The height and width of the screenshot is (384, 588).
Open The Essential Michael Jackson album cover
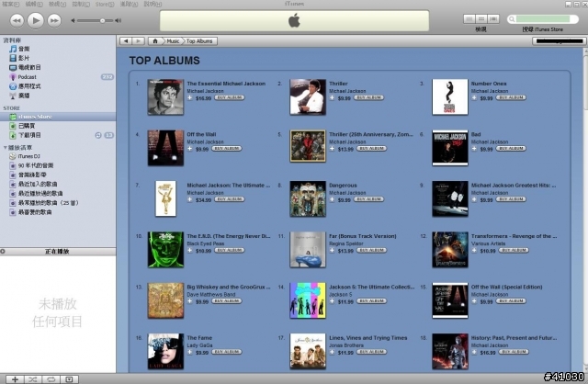point(165,96)
